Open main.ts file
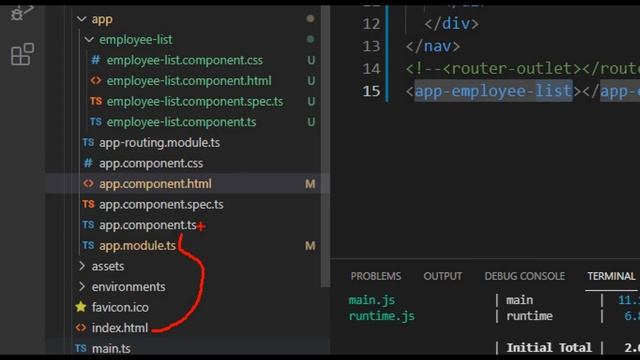Image resolution: width=640 pixels, height=360 pixels. 111,348
